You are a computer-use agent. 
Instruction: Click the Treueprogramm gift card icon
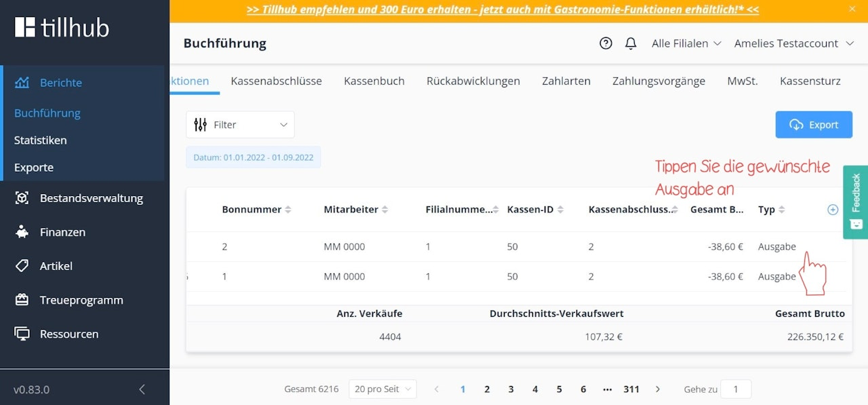click(22, 300)
